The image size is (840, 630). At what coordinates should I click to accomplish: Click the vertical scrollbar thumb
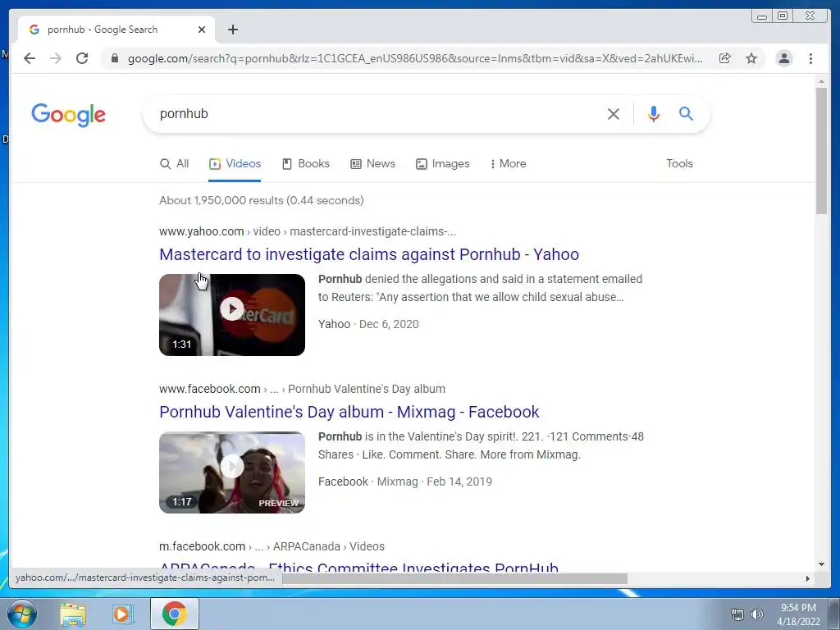coord(821,151)
